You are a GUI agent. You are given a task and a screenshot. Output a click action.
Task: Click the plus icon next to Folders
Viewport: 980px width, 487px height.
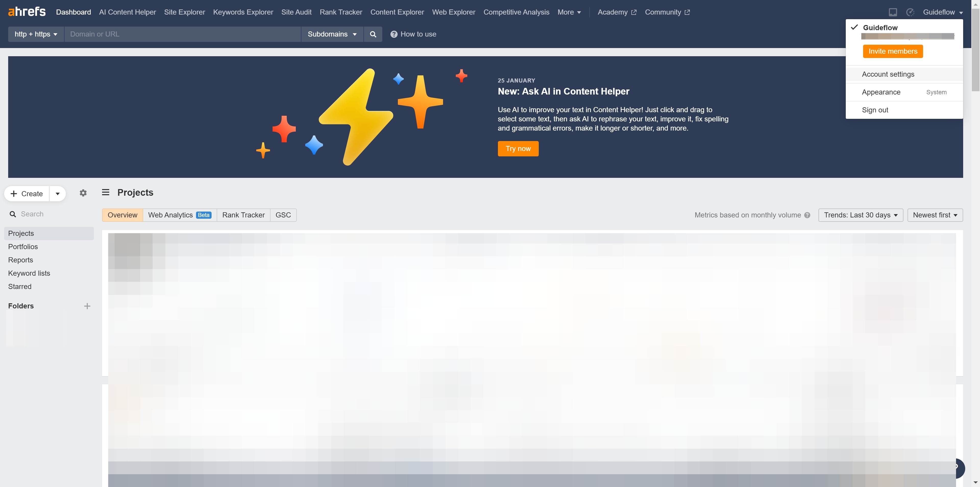[87, 306]
